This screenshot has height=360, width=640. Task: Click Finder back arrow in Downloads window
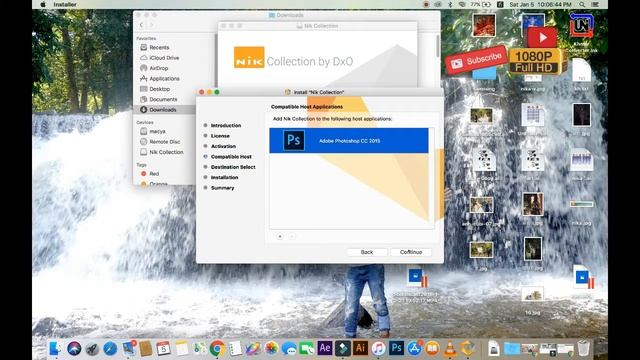pos(141,25)
